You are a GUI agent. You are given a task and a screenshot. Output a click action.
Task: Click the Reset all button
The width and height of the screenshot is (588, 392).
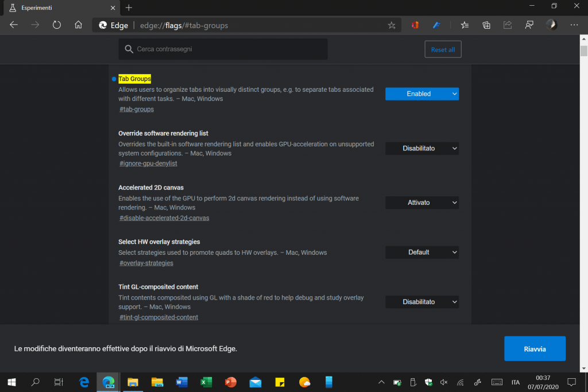click(x=443, y=49)
